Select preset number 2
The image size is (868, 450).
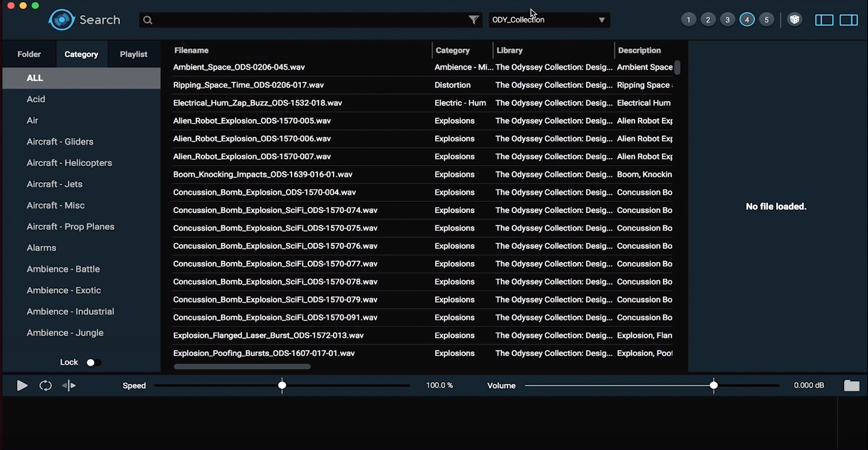point(708,19)
